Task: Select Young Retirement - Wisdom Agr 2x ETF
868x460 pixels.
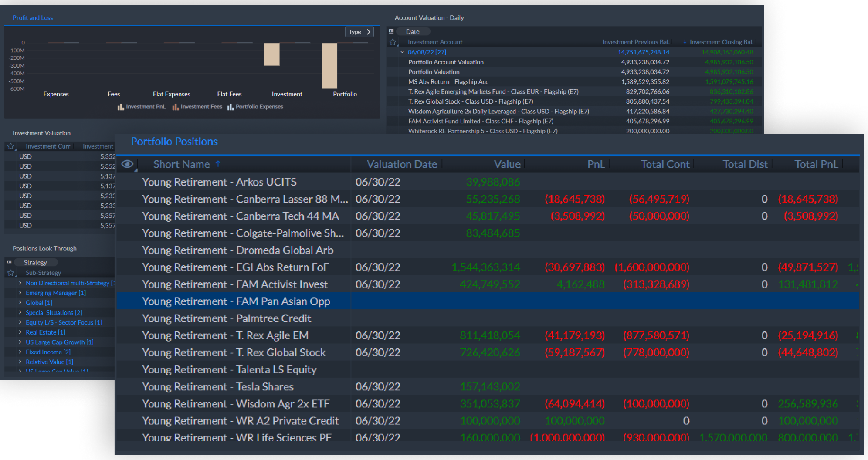Action: 488,404
